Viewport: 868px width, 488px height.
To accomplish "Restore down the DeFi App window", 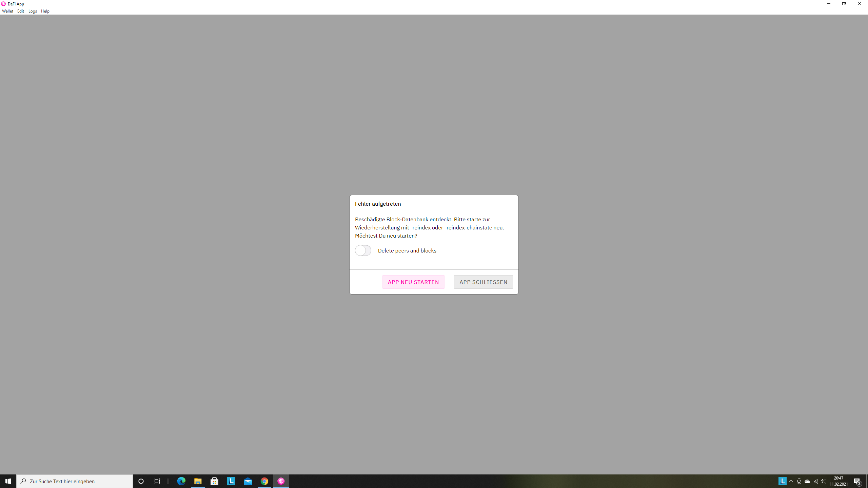I will pyautogui.click(x=844, y=4).
